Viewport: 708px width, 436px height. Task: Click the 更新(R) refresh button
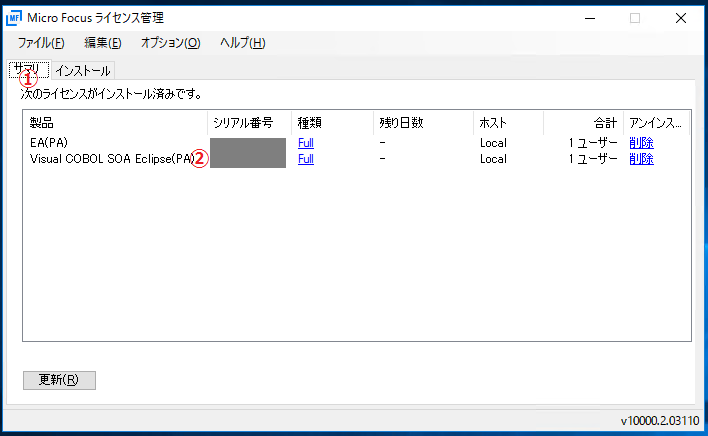[59, 380]
